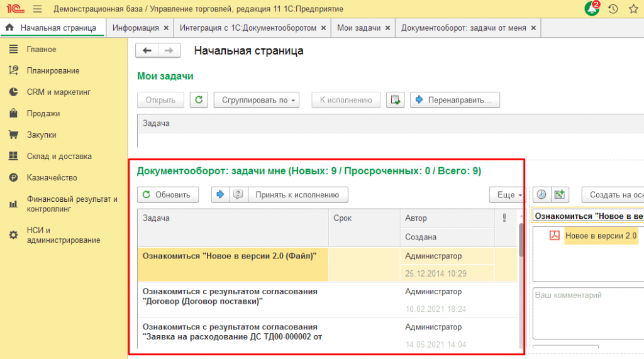
Task: Sort by the Автор column header
Action: [x=447, y=218]
